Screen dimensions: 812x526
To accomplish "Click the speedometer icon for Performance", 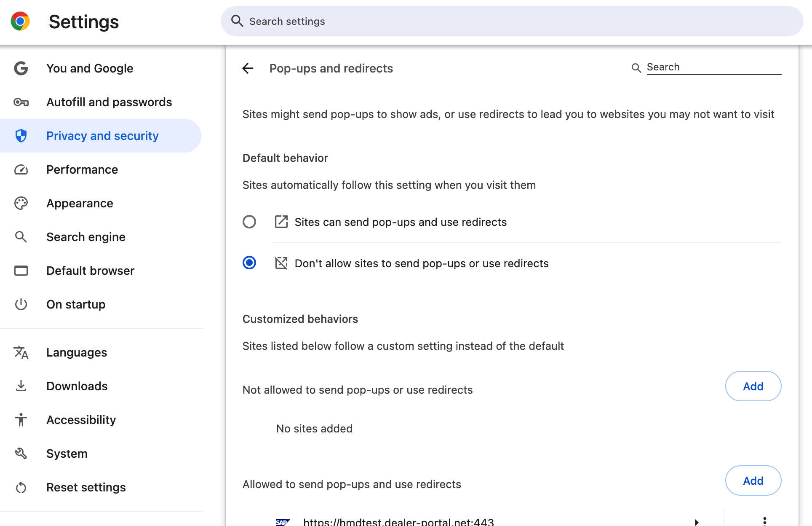I will (21, 169).
